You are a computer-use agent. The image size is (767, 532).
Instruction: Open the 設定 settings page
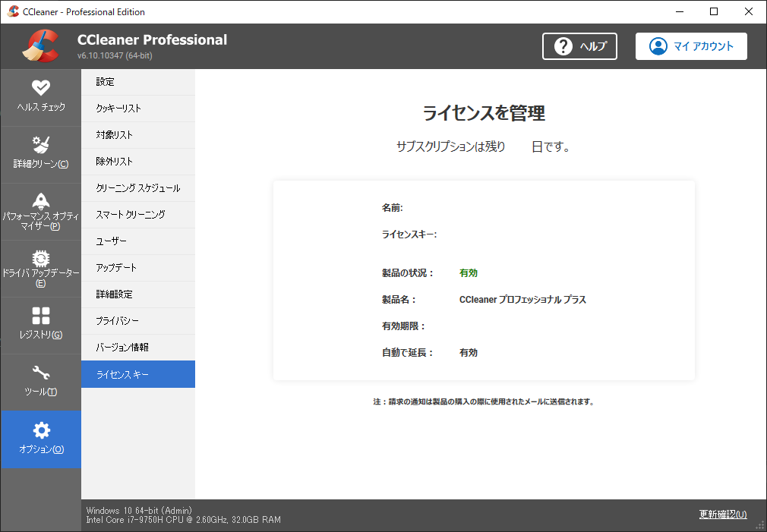click(x=138, y=82)
